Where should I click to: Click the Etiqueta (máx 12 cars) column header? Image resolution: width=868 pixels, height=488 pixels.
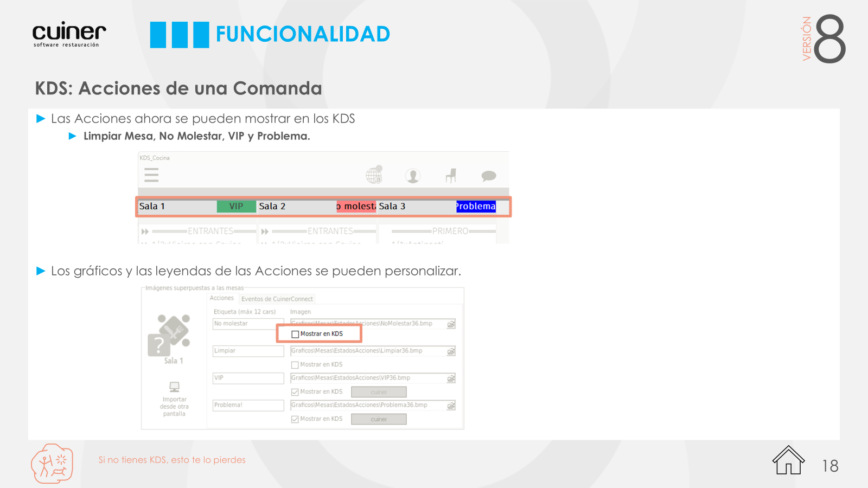245,312
